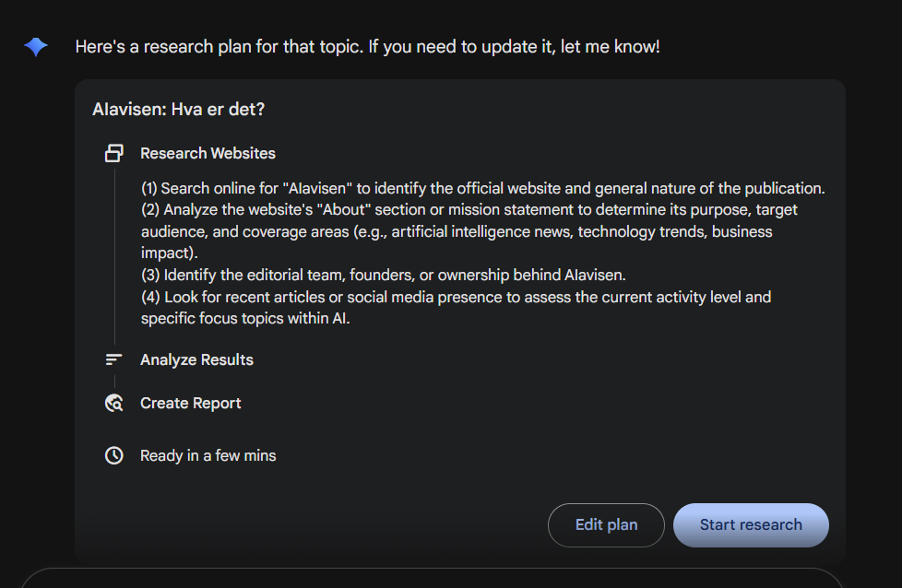Click the Analyze Results lines icon

(x=114, y=359)
